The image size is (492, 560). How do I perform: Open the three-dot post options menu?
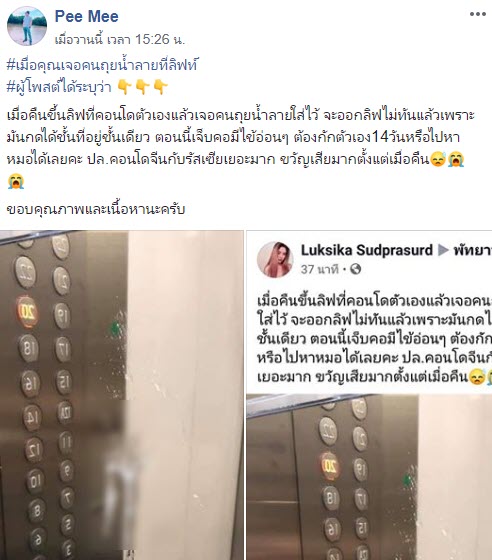[478, 14]
